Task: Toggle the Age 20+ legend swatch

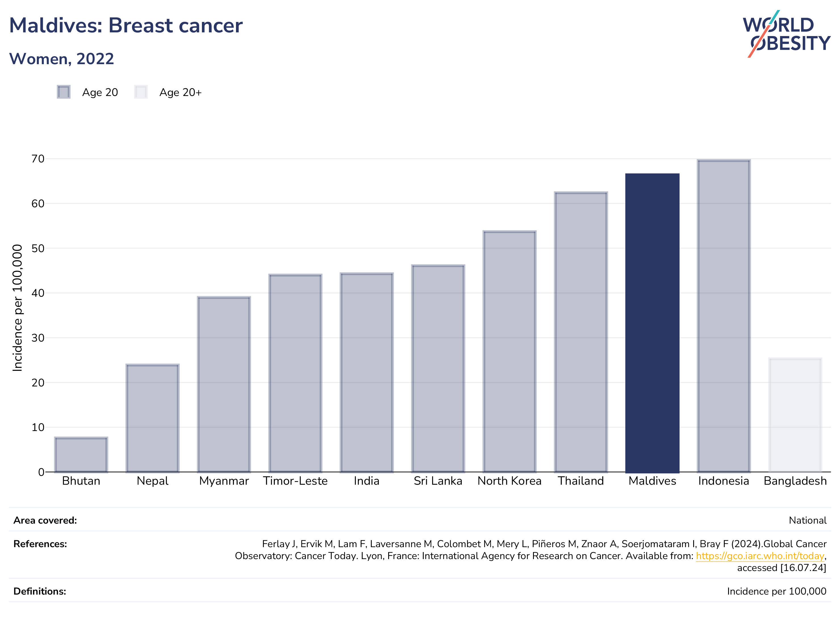Action: [141, 92]
